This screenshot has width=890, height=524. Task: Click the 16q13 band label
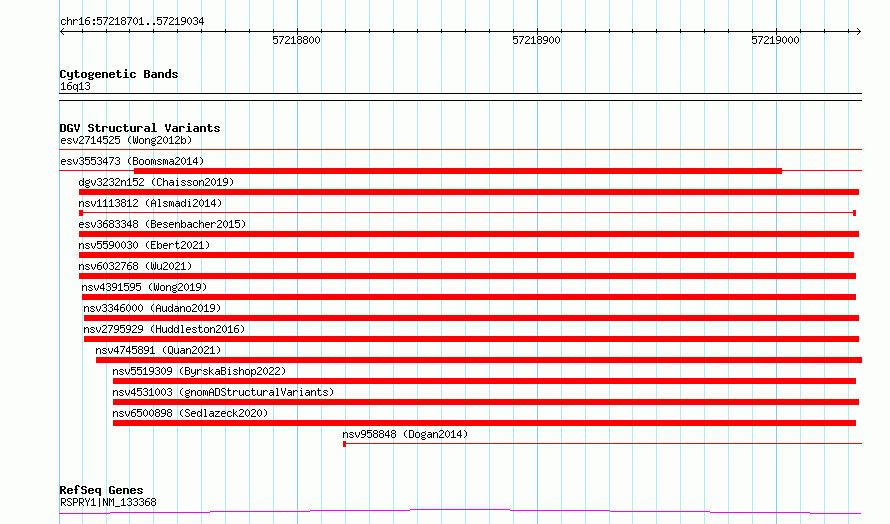pyautogui.click(x=75, y=86)
